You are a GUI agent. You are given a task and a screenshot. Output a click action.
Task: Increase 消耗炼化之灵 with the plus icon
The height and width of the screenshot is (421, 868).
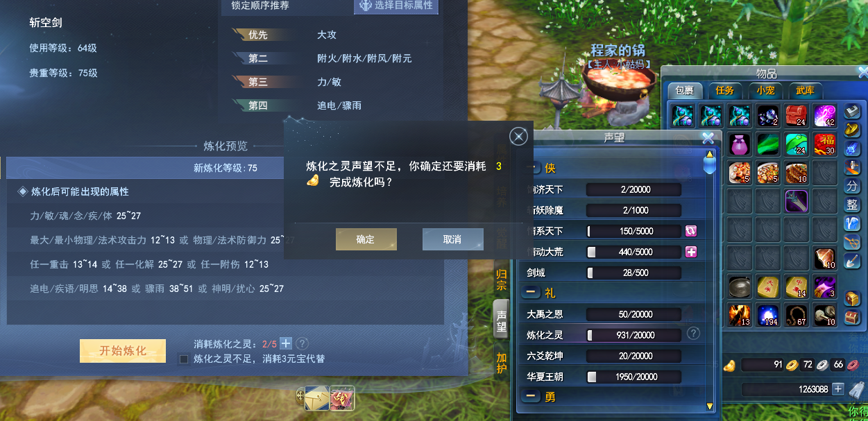point(286,343)
